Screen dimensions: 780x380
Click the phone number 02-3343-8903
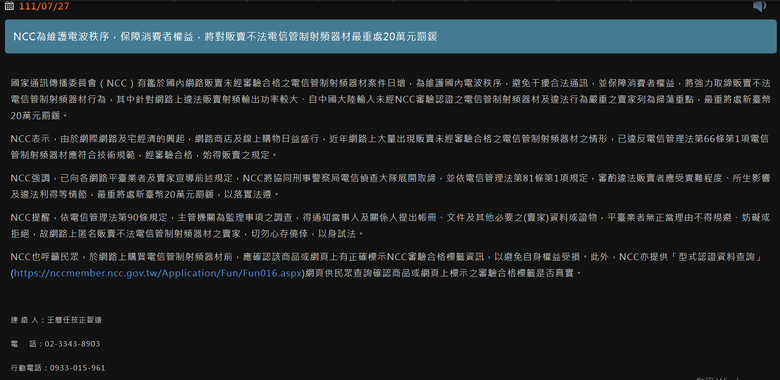72,344
